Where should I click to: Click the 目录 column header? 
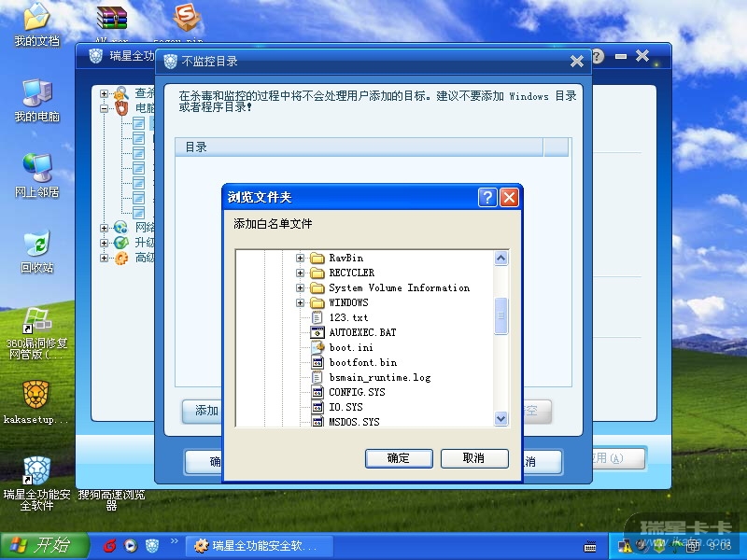pos(359,147)
